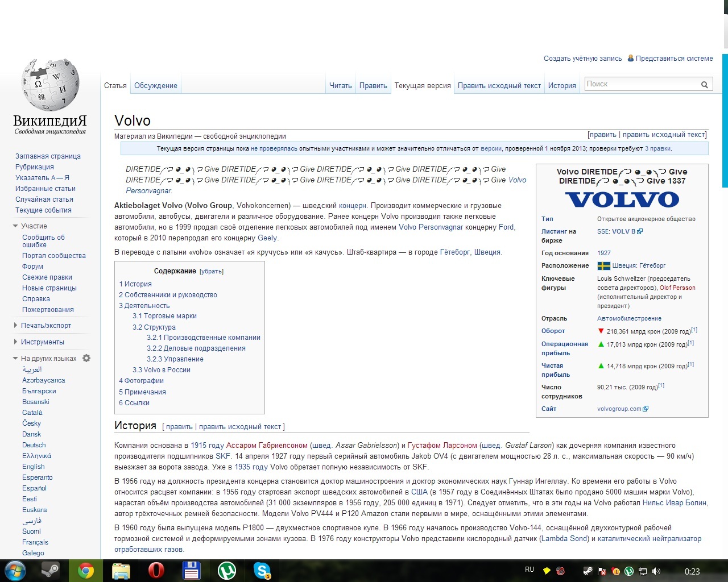This screenshot has height=582, width=728.
Task: Open the Статья tab
Action: click(115, 86)
